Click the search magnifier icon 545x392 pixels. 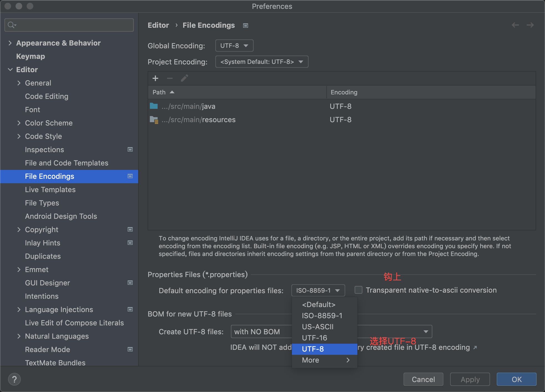[12, 25]
